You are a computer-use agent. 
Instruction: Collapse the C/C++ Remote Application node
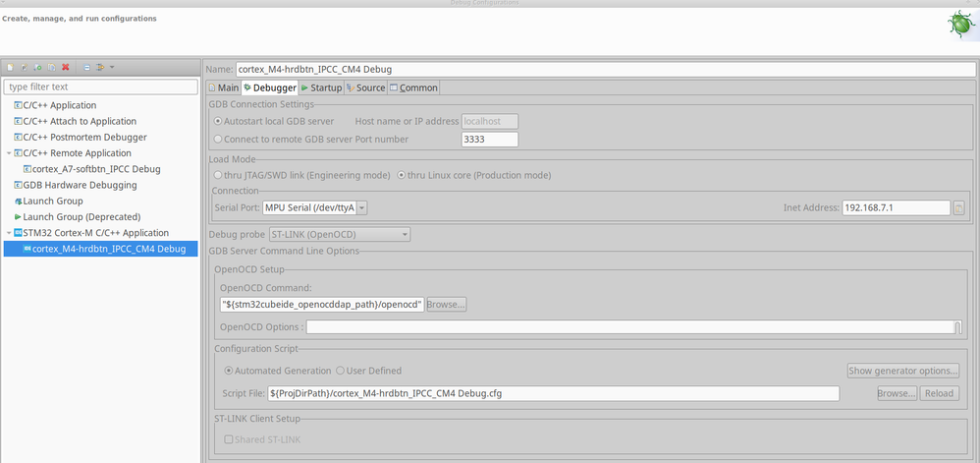(8, 153)
